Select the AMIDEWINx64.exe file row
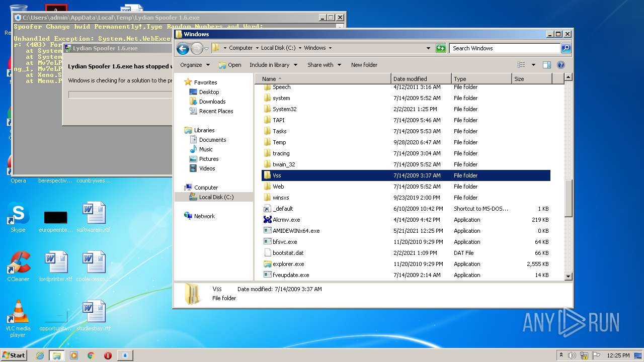 406,231
